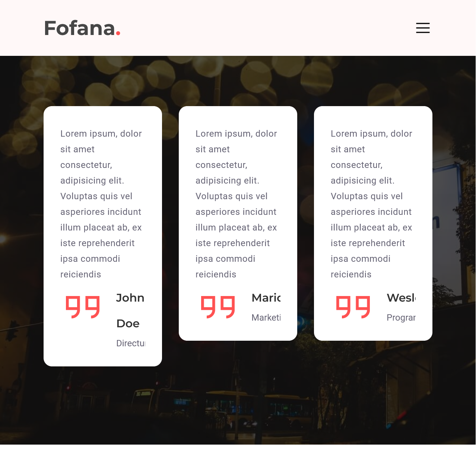
Task: Click the middle testimonial card
Action: click(x=238, y=223)
